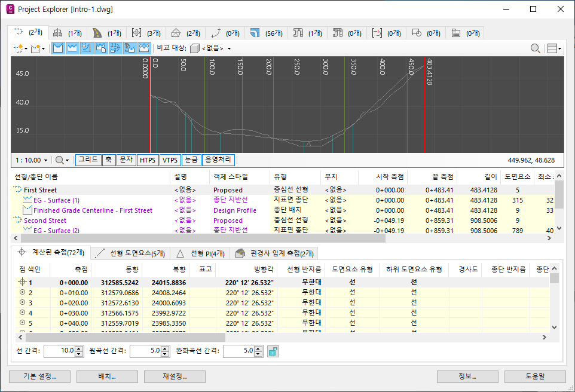Viewport: 575px width, 392px height.
Task: Toggle the profile filter with document icon
Action: [x=101, y=48]
